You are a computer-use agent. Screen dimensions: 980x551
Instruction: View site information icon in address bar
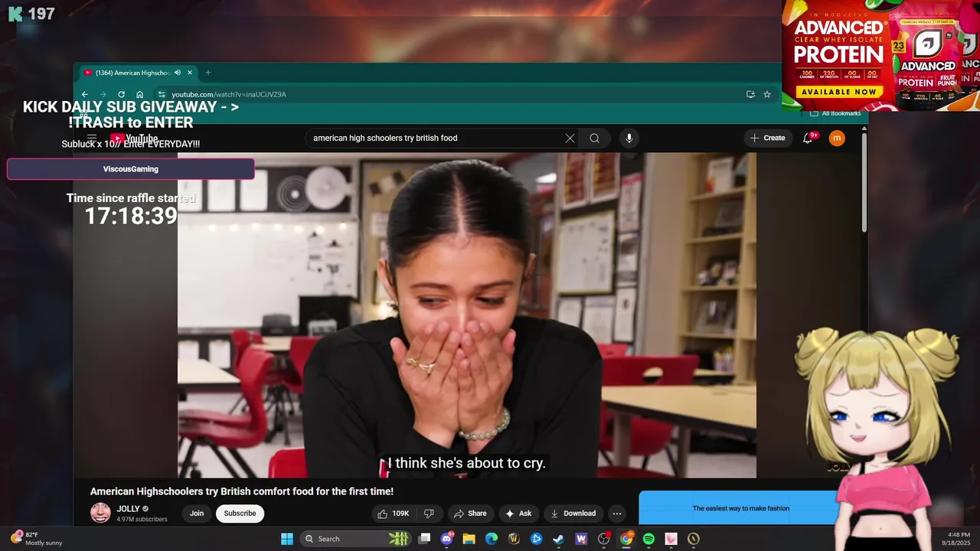[161, 94]
